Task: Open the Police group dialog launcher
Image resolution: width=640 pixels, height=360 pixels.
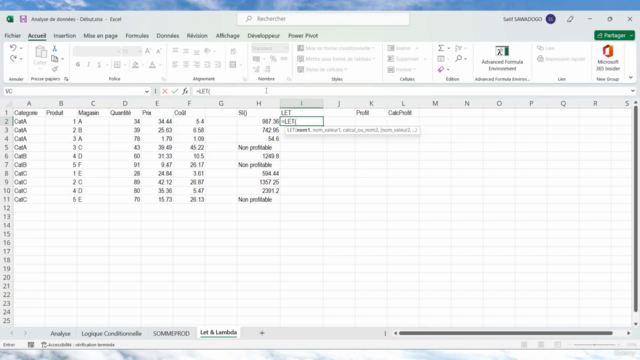Action: pos(164,79)
